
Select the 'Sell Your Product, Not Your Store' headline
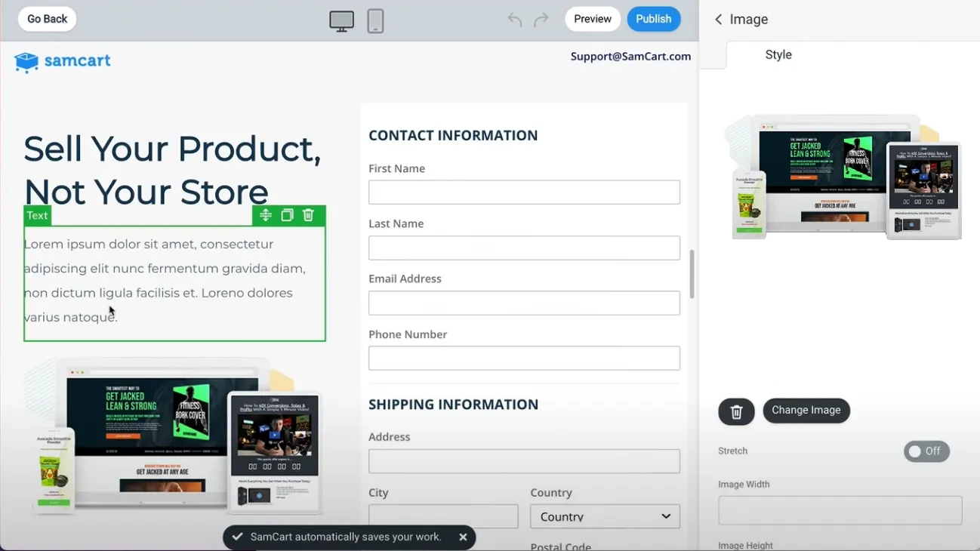pyautogui.click(x=172, y=171)
